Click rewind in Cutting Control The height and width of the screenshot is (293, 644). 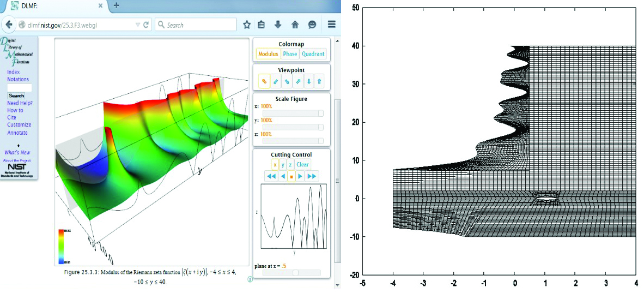(271, 176)
